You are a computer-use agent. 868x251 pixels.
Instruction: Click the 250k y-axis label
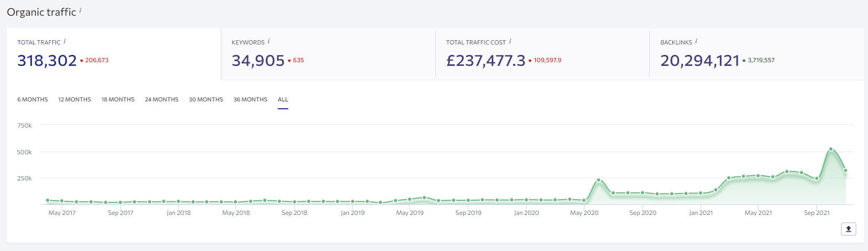click(x=25, y=178)
